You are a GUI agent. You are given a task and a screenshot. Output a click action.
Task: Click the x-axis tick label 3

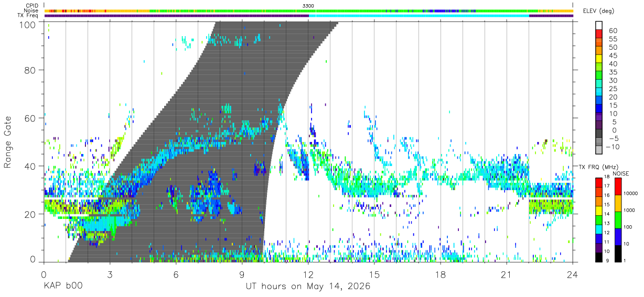(x=110, y=274)
